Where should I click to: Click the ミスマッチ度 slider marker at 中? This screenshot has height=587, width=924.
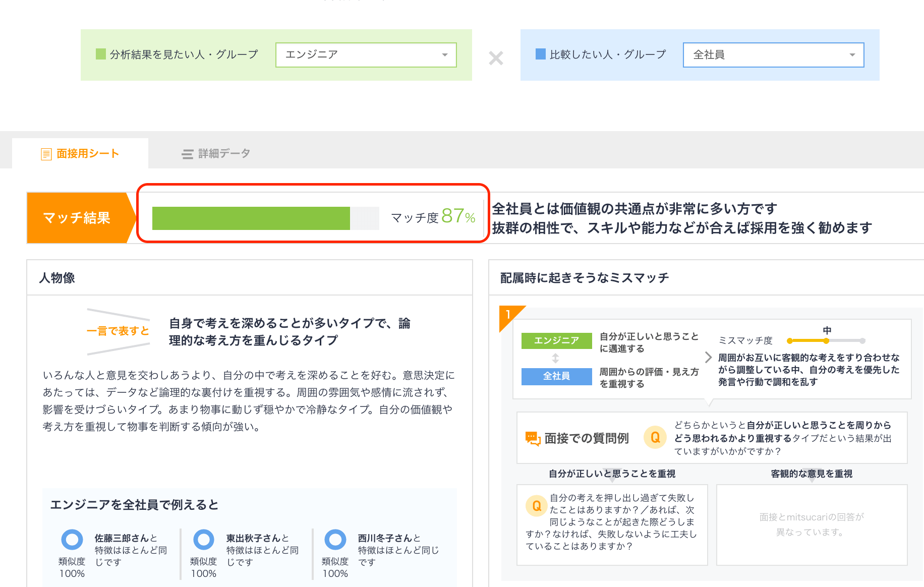click(x=826, y=340)
